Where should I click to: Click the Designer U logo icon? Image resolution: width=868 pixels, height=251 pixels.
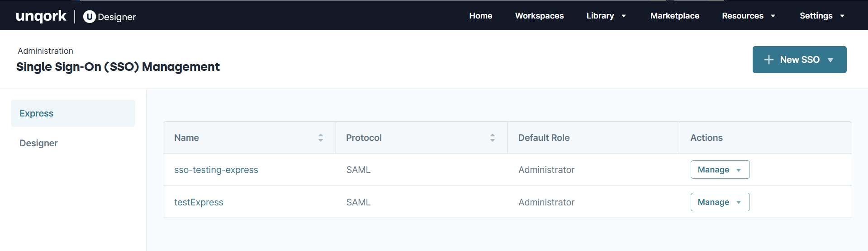click(89, 17)
